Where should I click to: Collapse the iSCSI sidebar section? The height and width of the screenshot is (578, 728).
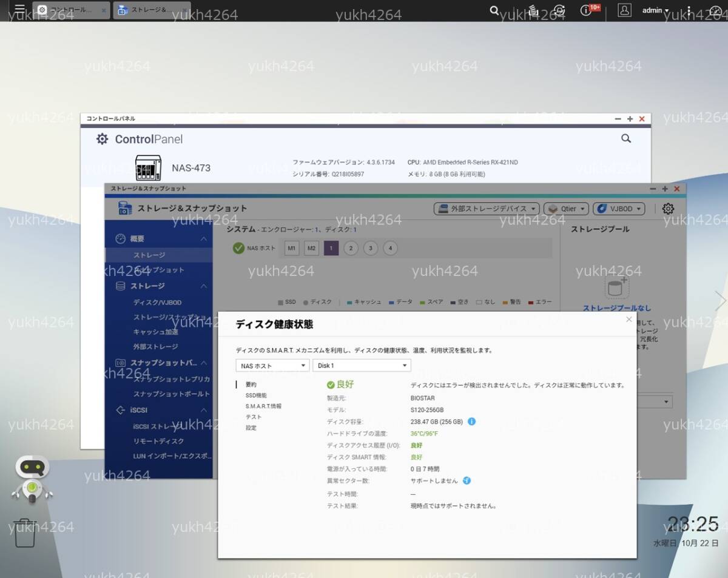point(204,410)
